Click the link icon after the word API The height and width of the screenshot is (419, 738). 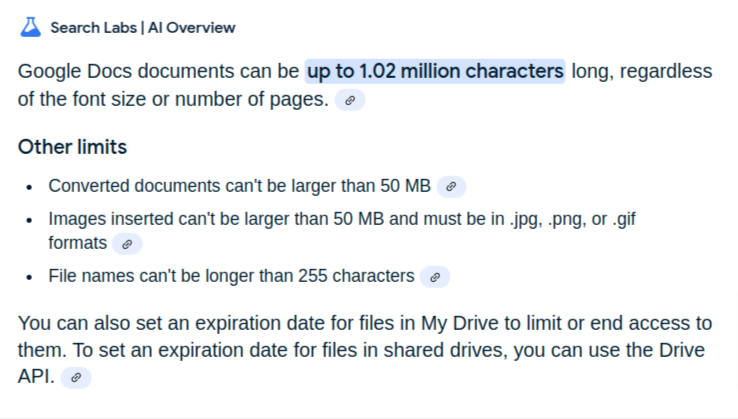click(x=76, y=377)
